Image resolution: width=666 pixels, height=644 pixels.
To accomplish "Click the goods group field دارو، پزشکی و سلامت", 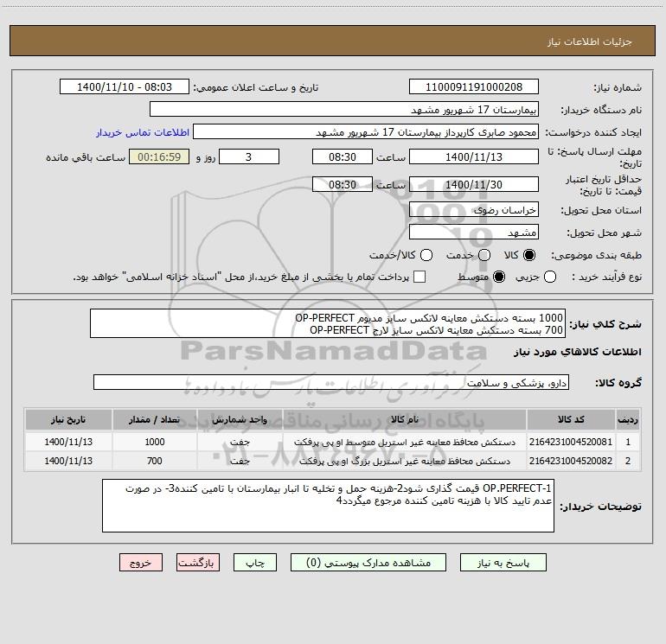I will click(331, 382).
